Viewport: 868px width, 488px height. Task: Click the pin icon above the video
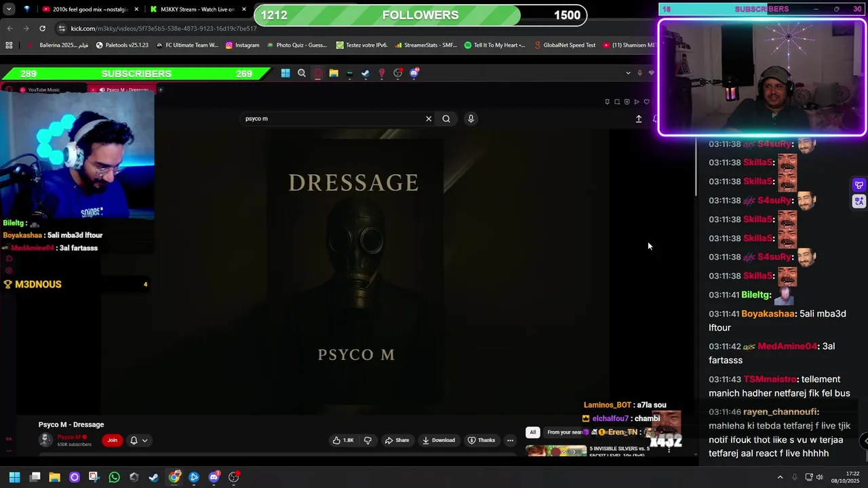coord(607,102)
